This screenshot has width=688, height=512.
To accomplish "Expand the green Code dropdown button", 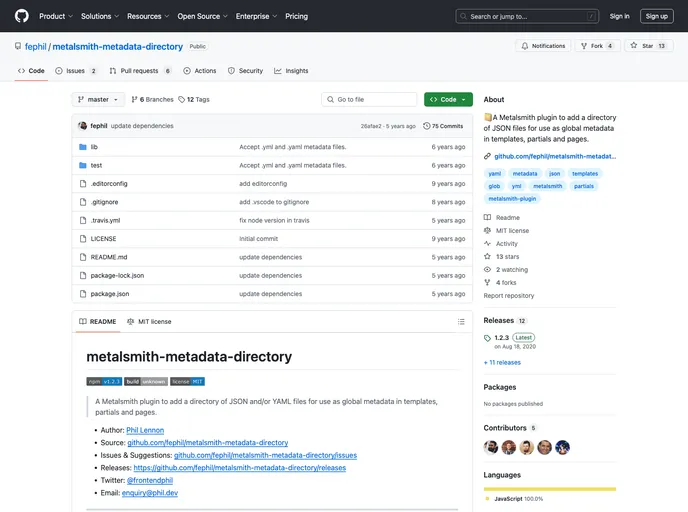I will [x=448, y=100].
